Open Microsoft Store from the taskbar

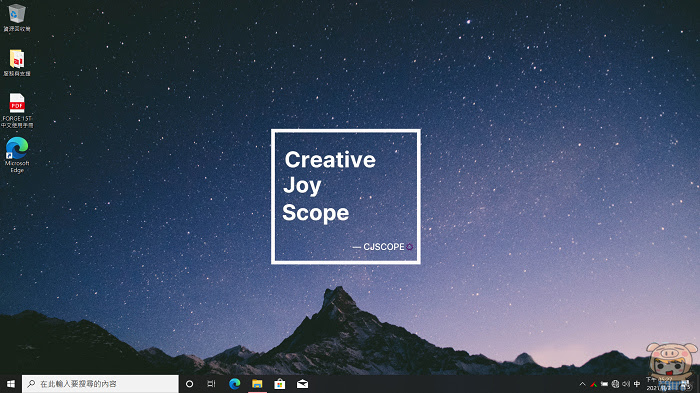pos(280,384)
